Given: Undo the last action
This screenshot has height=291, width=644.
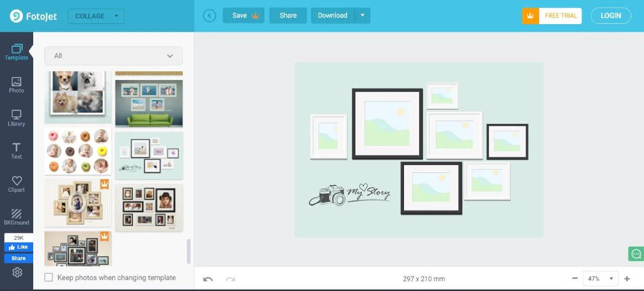Looking at the screenshot, I should (208, 279).
